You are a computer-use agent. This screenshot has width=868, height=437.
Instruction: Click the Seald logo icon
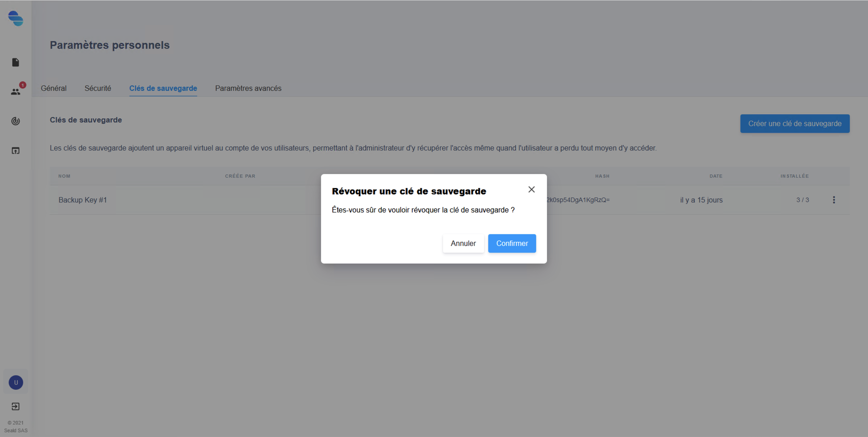click(15, 18)
